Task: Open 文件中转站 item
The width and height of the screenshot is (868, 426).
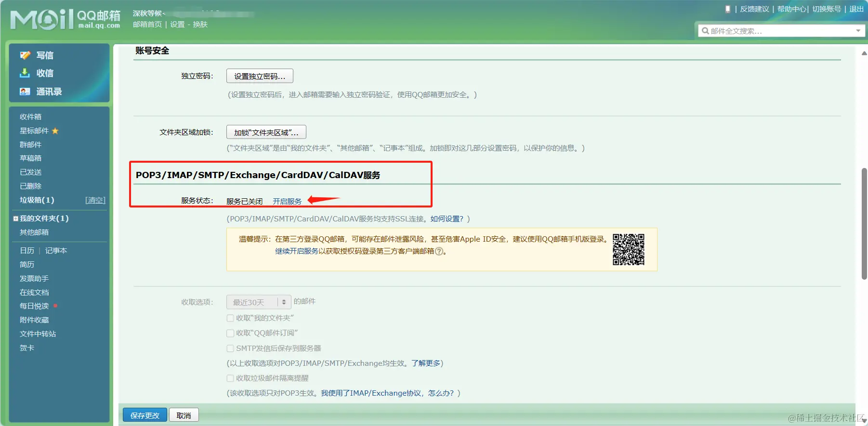Action: pos(38,334)
